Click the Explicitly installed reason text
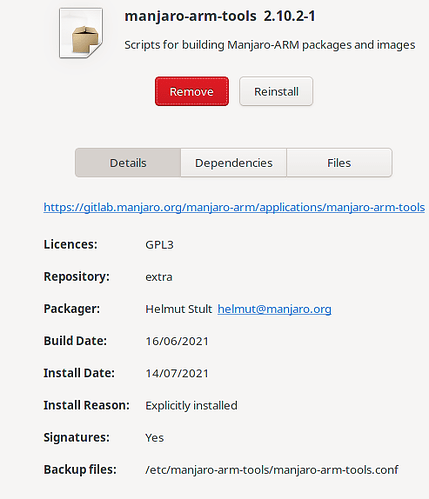The width and height of the screenshot is (429, 499). pos(191,405)
